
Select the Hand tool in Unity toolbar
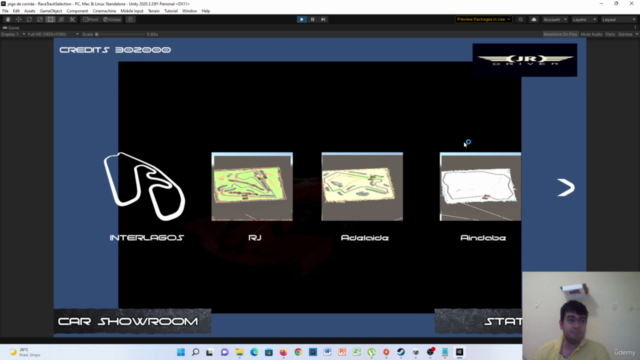coord(8,19)
